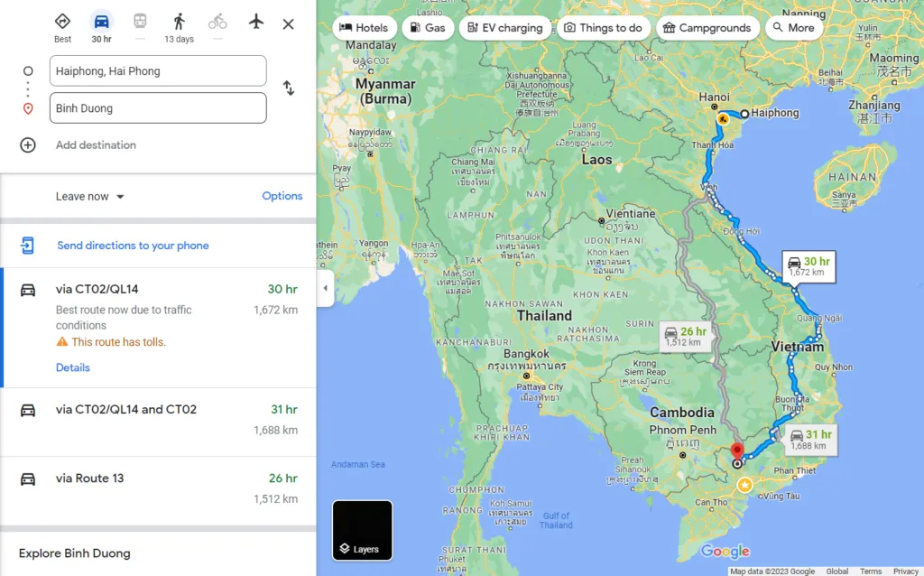Select the route via CT02/QL14
Image resolution: width=924 pixels, height=576 pixels.
point(159,328)
